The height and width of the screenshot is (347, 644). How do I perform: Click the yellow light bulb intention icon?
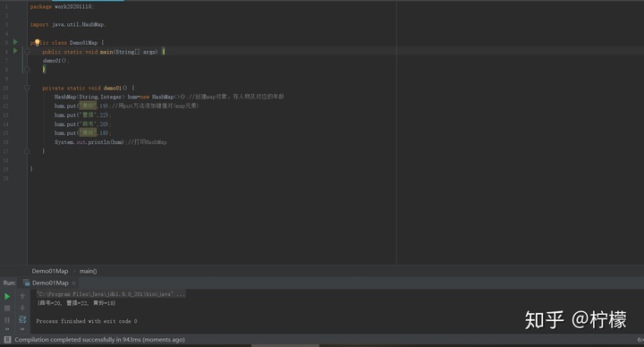37,42
